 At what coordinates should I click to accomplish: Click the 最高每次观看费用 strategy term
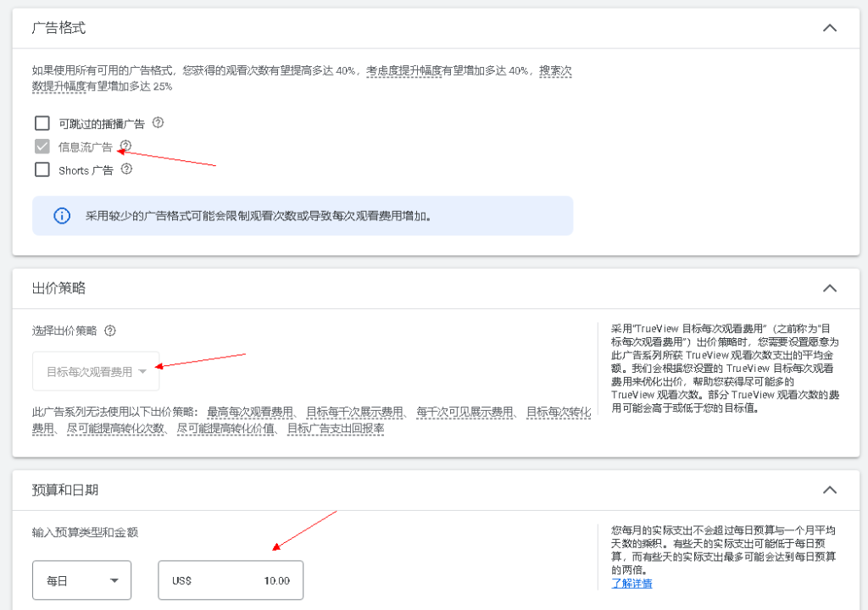click(250, 413)
